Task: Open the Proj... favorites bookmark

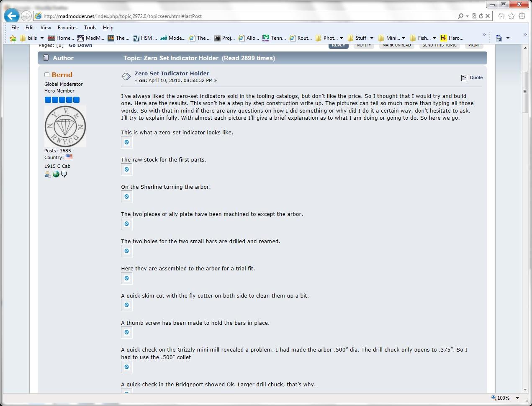Action: pos(224,38)
